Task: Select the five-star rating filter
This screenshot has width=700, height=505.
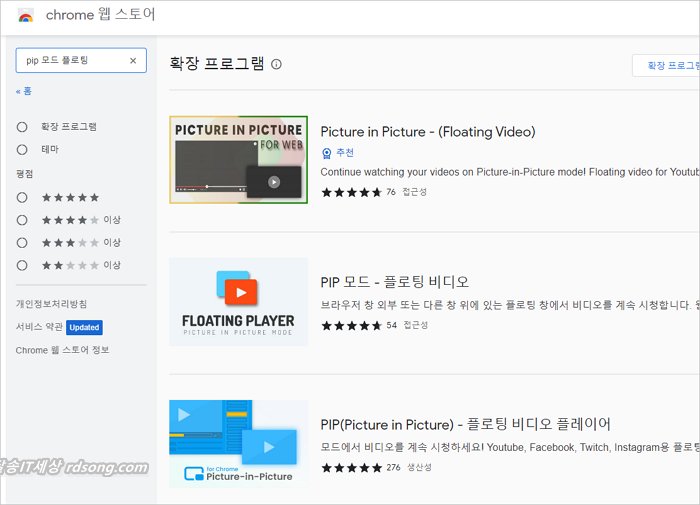Action: click(22, 197)
